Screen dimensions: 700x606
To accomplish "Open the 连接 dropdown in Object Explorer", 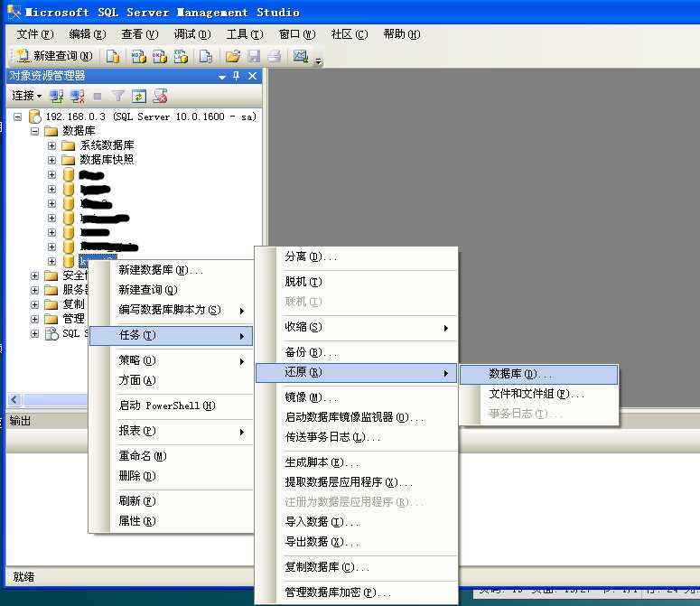I will [27, 96].
